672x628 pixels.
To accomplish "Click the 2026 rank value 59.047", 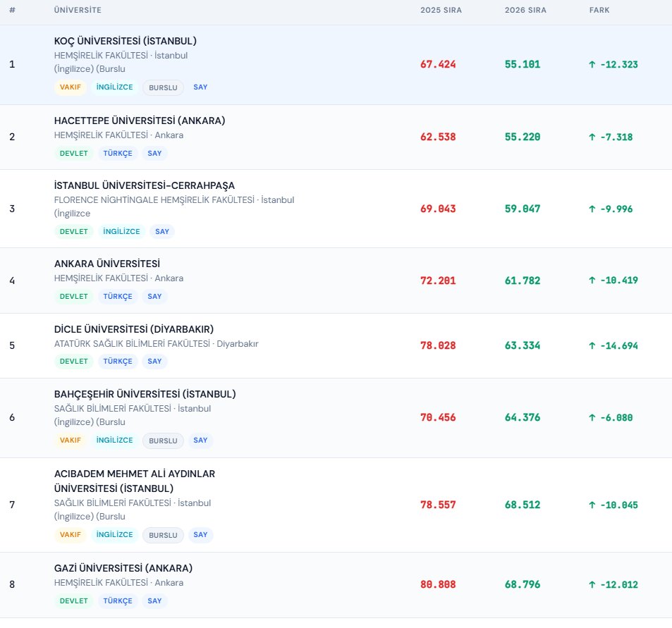I will (x=523, y=209).
